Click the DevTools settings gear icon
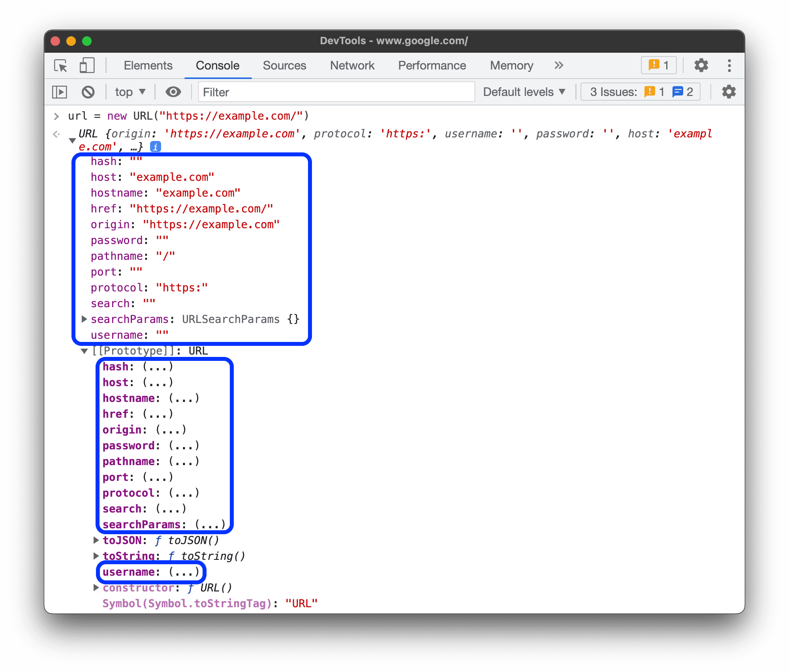This screenshot has width=789, height=672. pyautogui.click(x=699, y=65)
